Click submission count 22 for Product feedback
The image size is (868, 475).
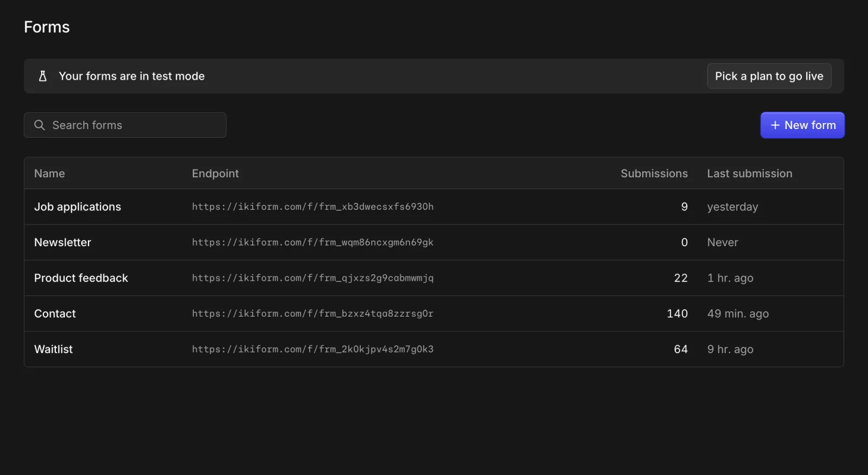tap(681, 278)
